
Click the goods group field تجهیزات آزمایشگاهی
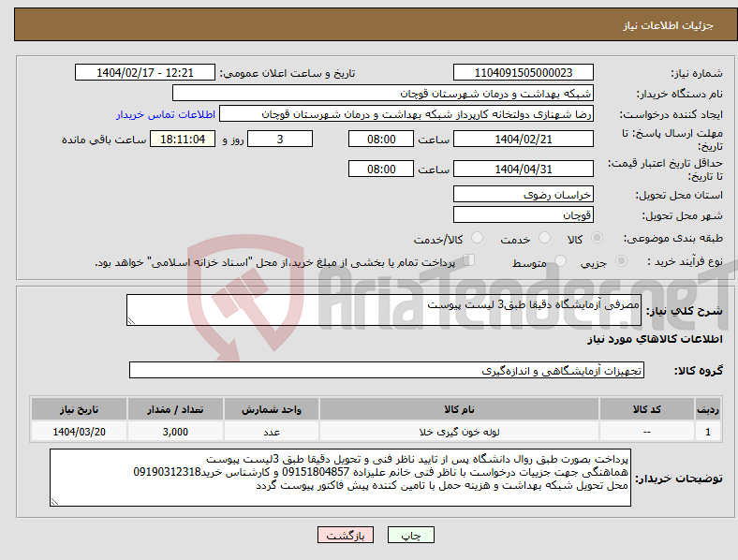pos(387,370)
